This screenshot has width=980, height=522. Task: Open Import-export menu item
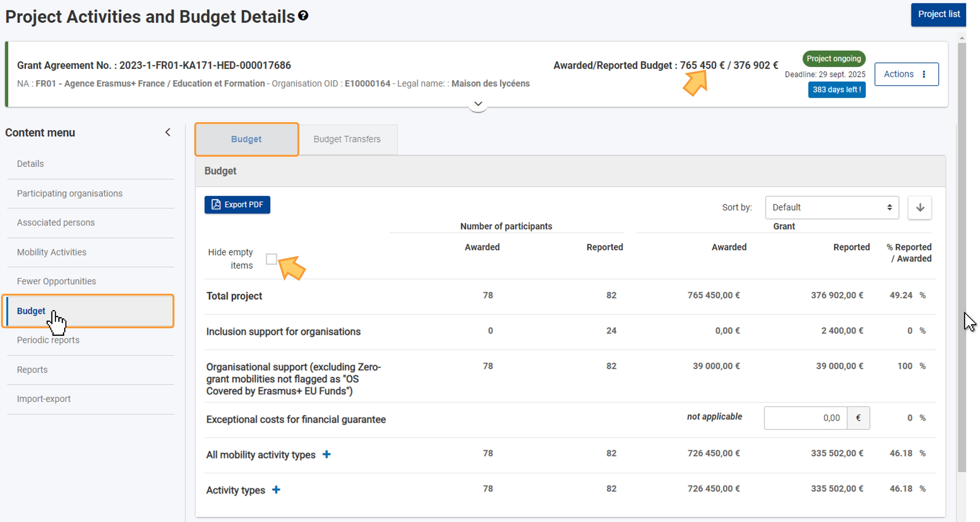click(91, 399)
